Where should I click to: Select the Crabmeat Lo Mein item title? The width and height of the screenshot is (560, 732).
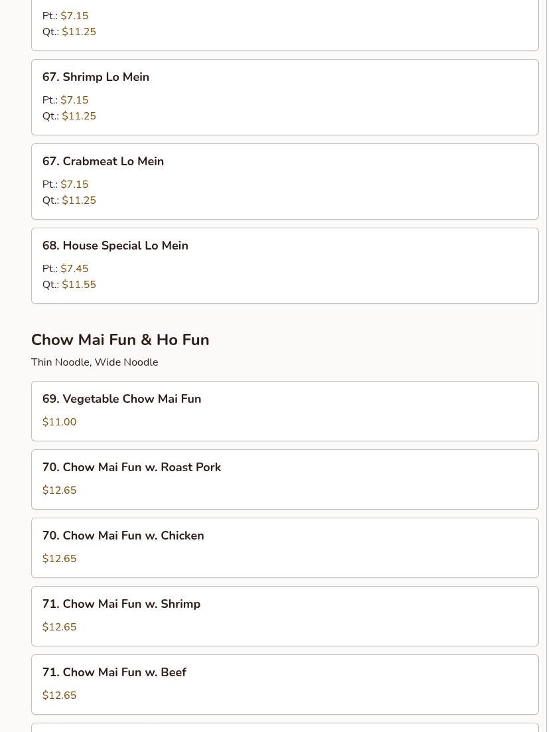click(x=103, y=162)
